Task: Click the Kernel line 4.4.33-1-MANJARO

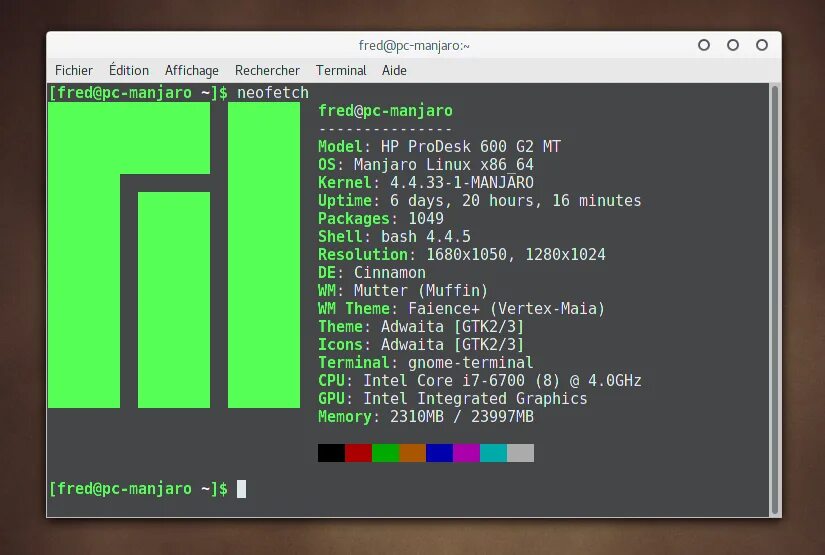Action: [x=426, y=183]
